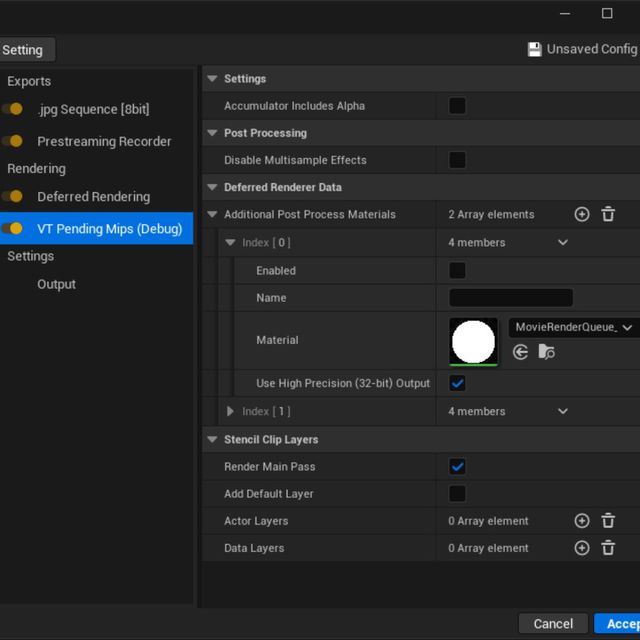Select Prestreaming Recorder in the list
The image size is (640, 640).
(x=104, y=142)
